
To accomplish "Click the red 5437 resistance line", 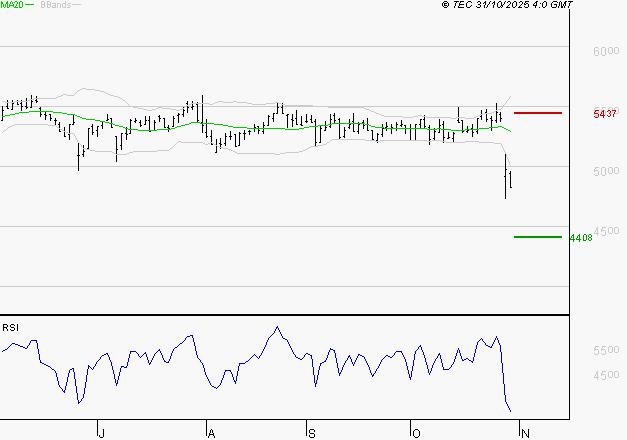I will [x=537, y=113].
